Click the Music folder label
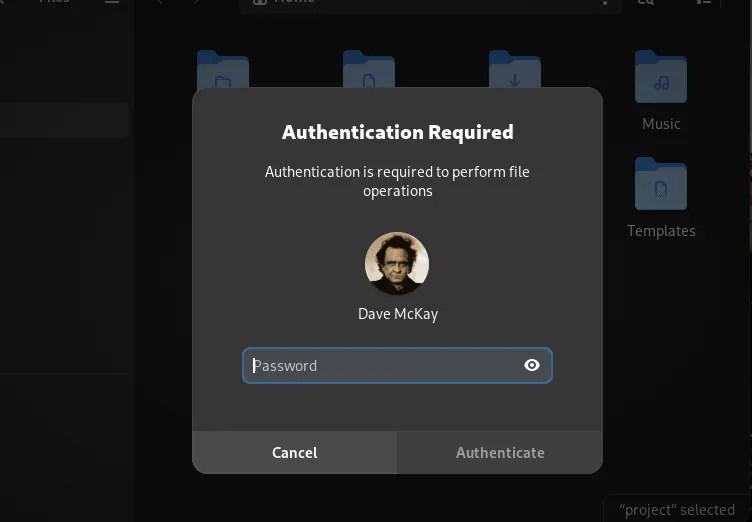 point(661,124)
